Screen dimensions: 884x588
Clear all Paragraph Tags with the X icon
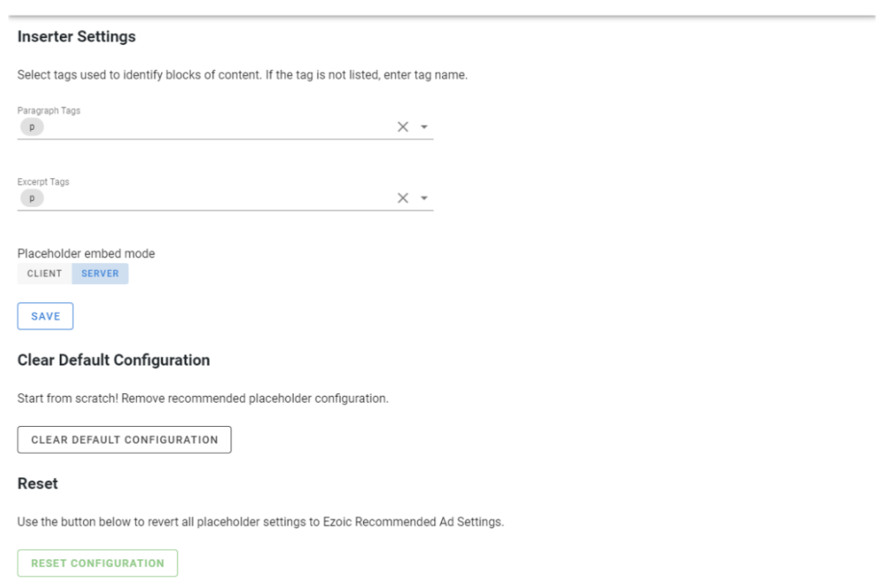[402, 127]
